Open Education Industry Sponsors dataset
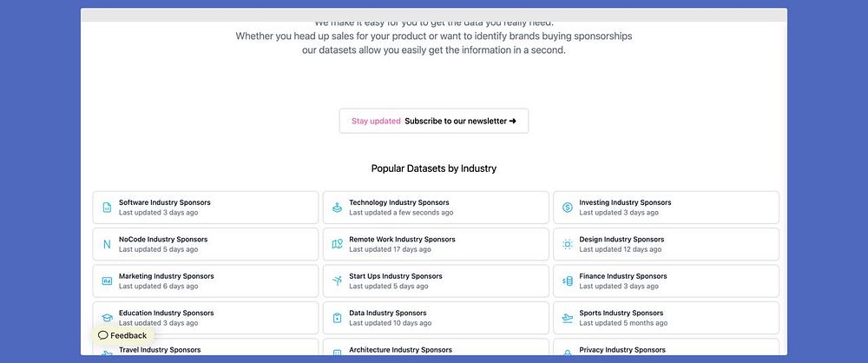Screen dimensions: 868x363 166,313
